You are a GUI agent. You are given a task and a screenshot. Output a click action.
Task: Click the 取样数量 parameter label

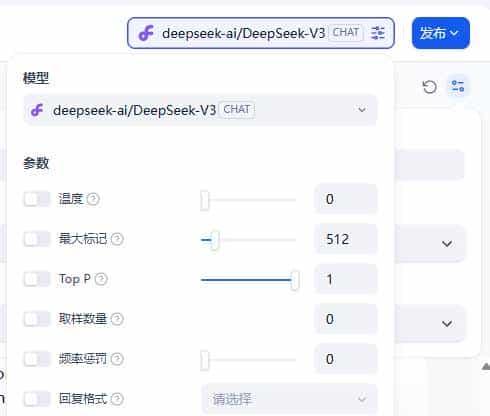point(83,319)
